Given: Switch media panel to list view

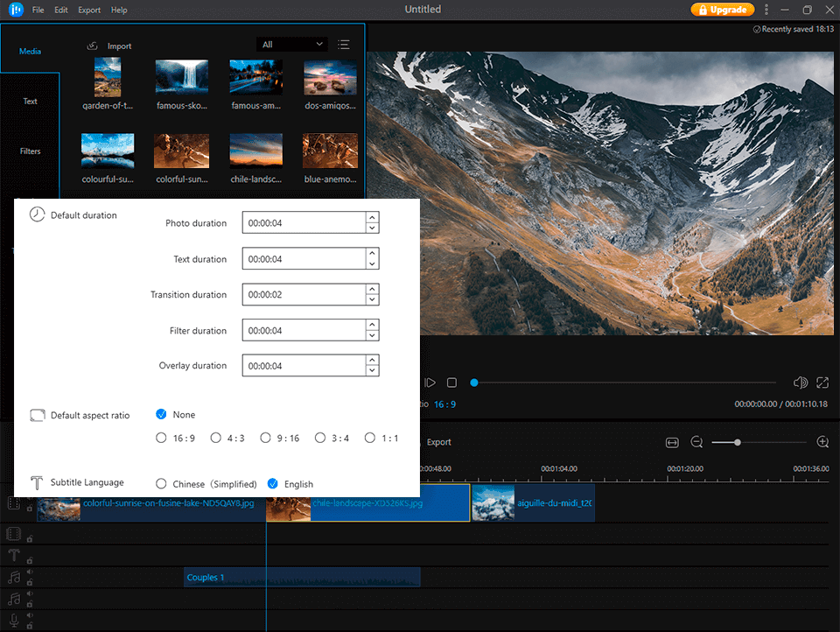Looking at the screenshot, I should (344, 45).
